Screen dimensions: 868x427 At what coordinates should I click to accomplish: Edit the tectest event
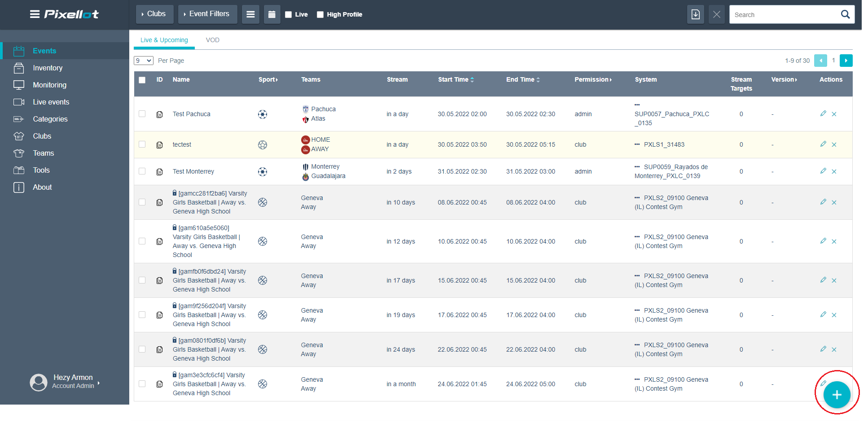[823, 144]
